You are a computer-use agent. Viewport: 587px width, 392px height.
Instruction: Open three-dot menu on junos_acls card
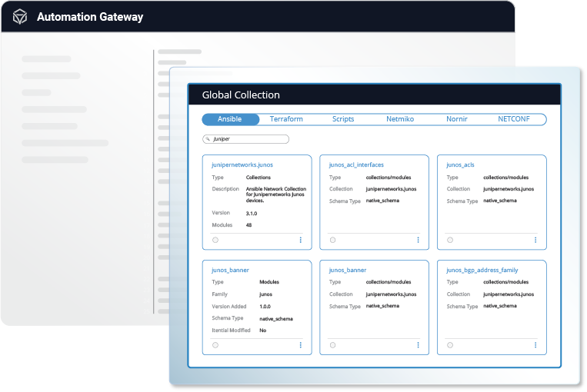tap(535, 240)
